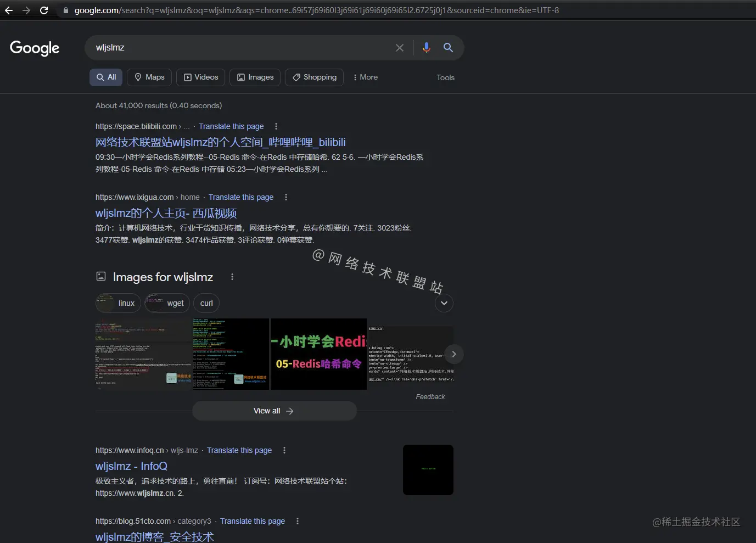Filter images by the curl chip

206,303
